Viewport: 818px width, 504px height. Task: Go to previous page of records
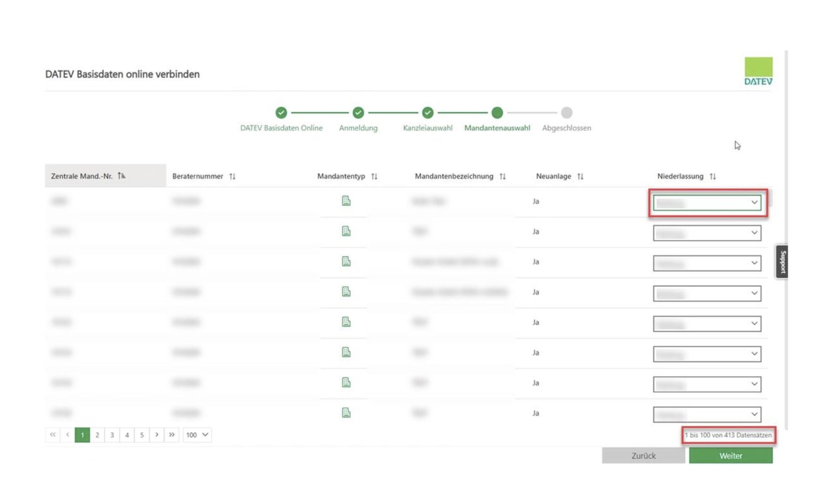68,435
